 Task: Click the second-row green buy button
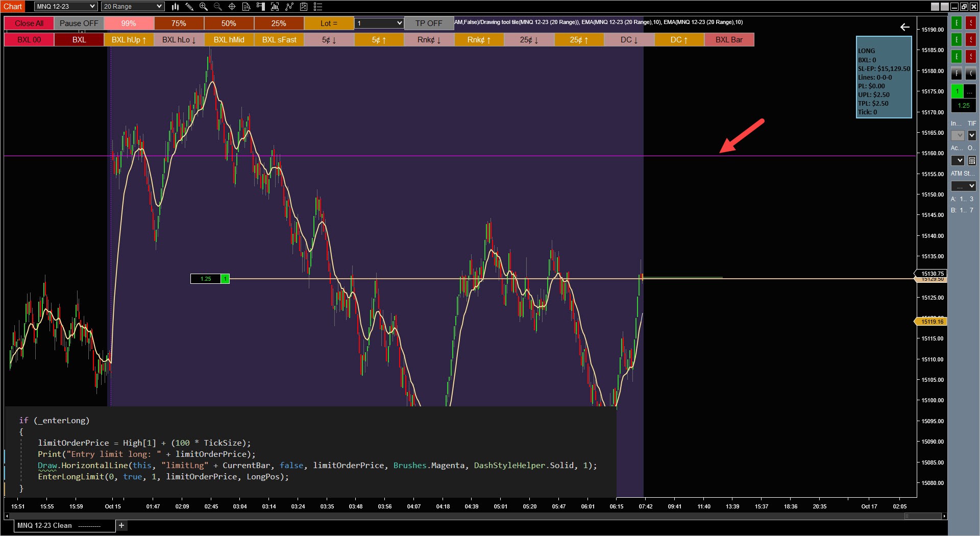coord(957,40)
